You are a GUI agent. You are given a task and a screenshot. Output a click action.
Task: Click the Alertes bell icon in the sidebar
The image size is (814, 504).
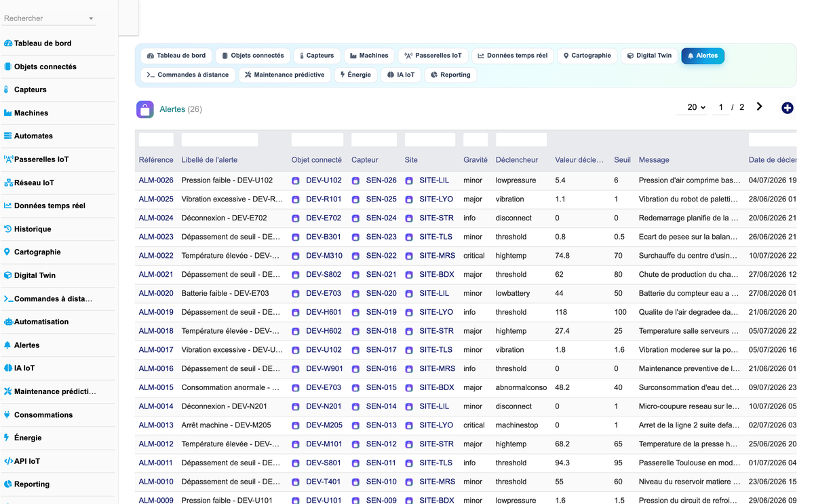pyautogui.click(x=8, y=345)
